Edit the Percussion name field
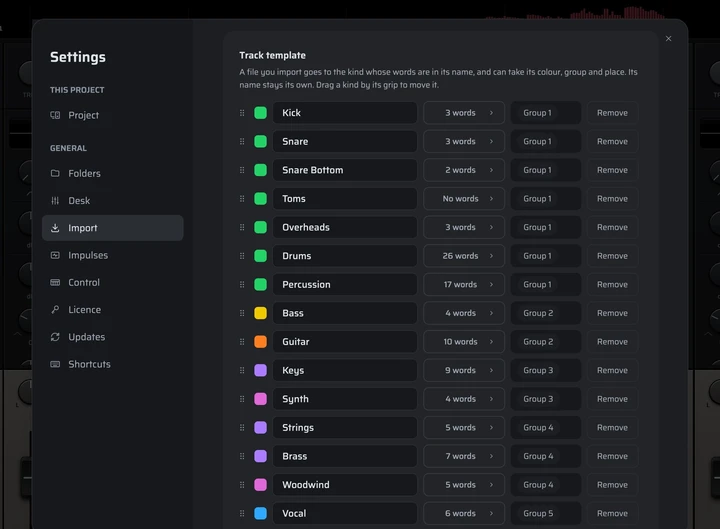Screen dimensions: 720x529 (345, 285)
